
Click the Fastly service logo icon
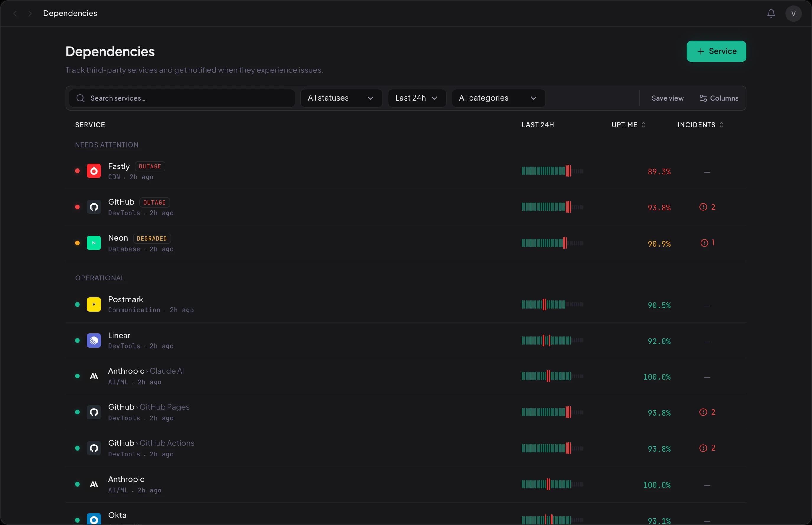point(94,171)
